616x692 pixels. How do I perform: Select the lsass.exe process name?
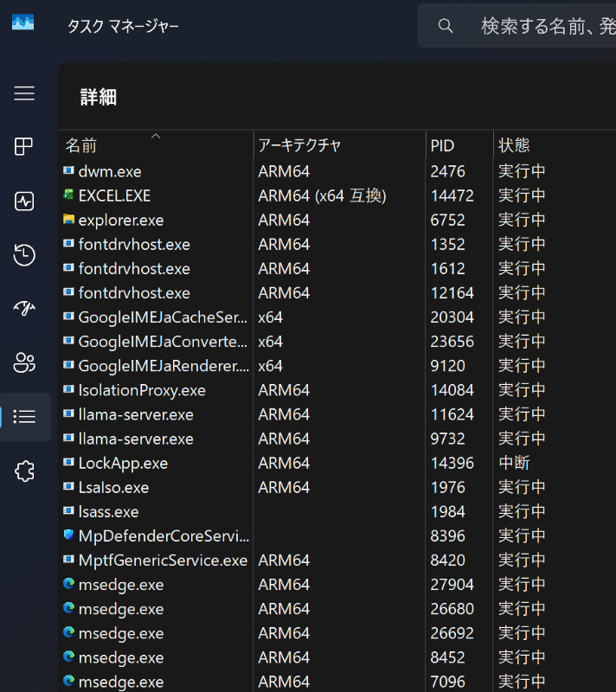(x=108, y=511)
